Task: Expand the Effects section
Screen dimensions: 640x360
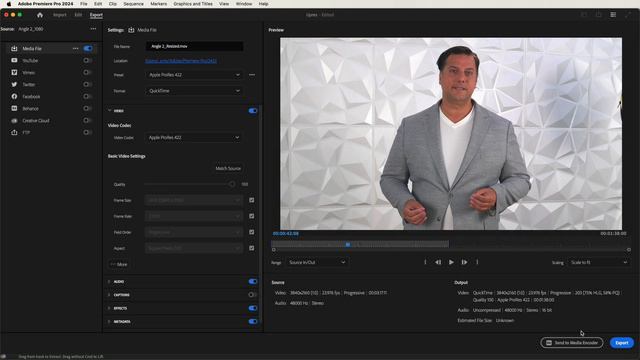Action: click(109, 308)
